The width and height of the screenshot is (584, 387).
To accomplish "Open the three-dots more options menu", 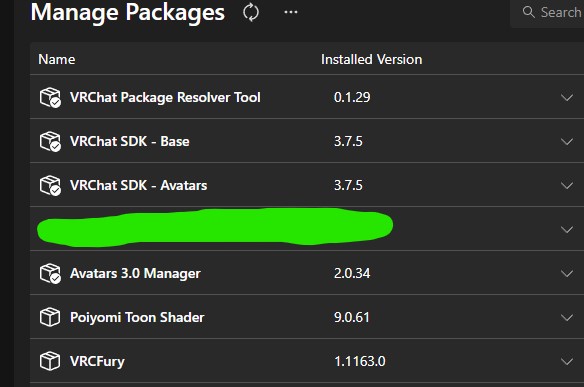I will click(x=291, y=12).
